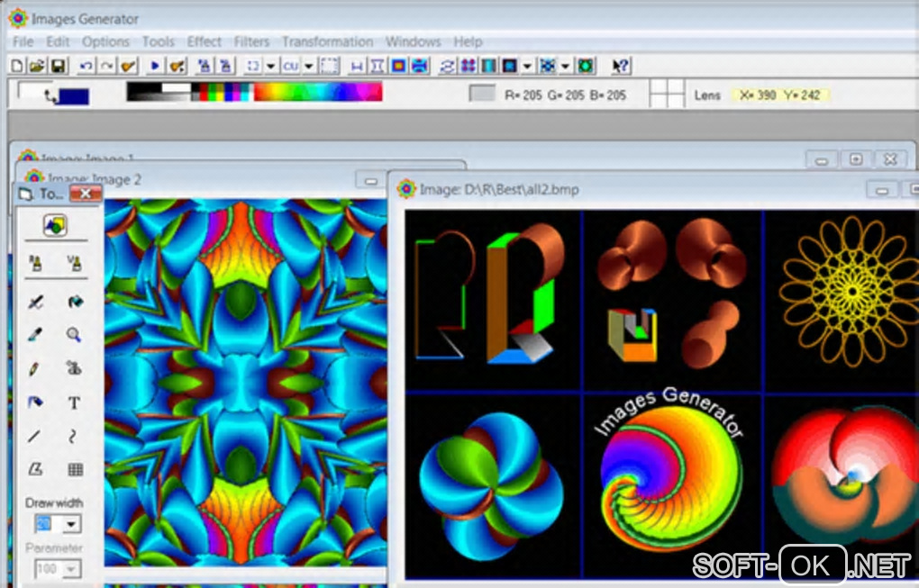Screen dimensions: 919x588
Task: Open the Transformation menu
Action: coord(327,41)
